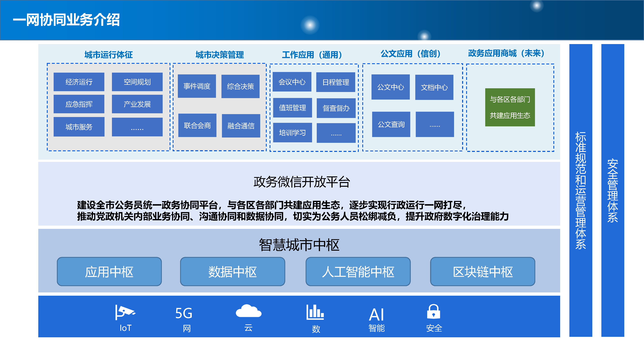
Task: Open the 培训学习 box
Action: tap(293, 133)
